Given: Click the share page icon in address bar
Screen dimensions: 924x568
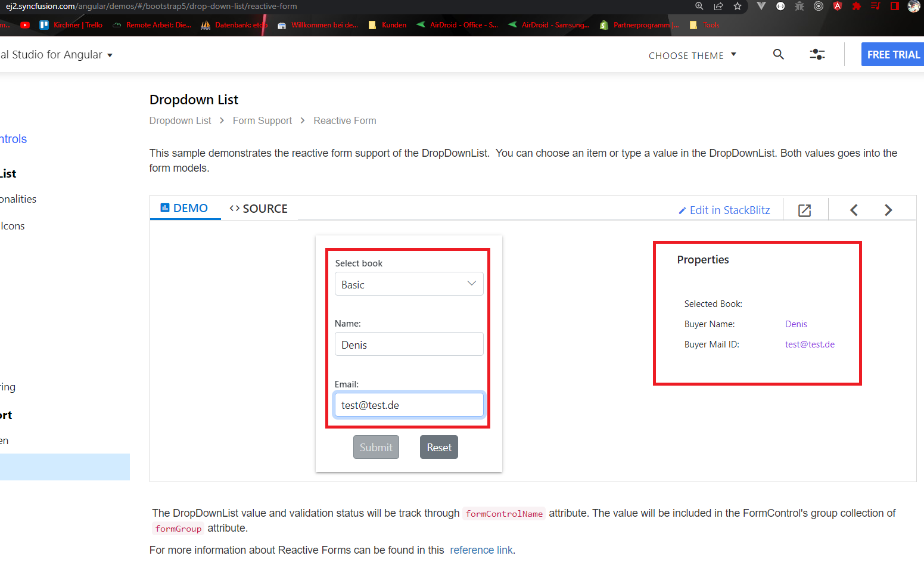Looking at the screenshot, I should (x=718, y=6).
